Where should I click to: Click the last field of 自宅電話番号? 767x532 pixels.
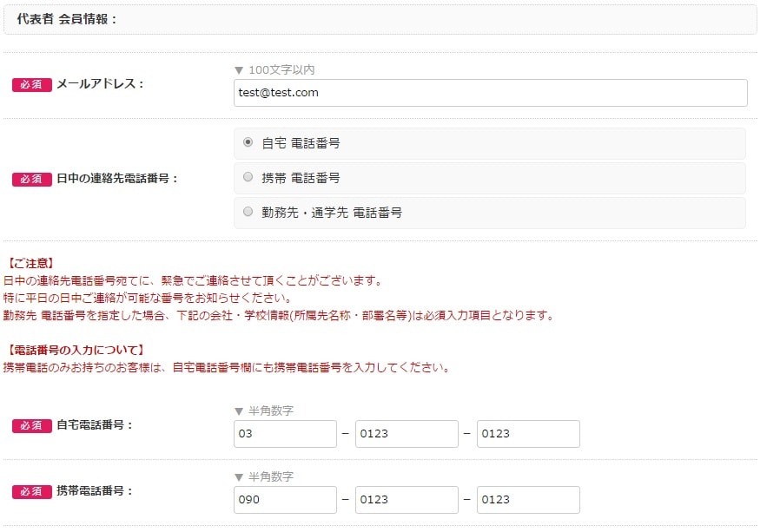(528, 434)
